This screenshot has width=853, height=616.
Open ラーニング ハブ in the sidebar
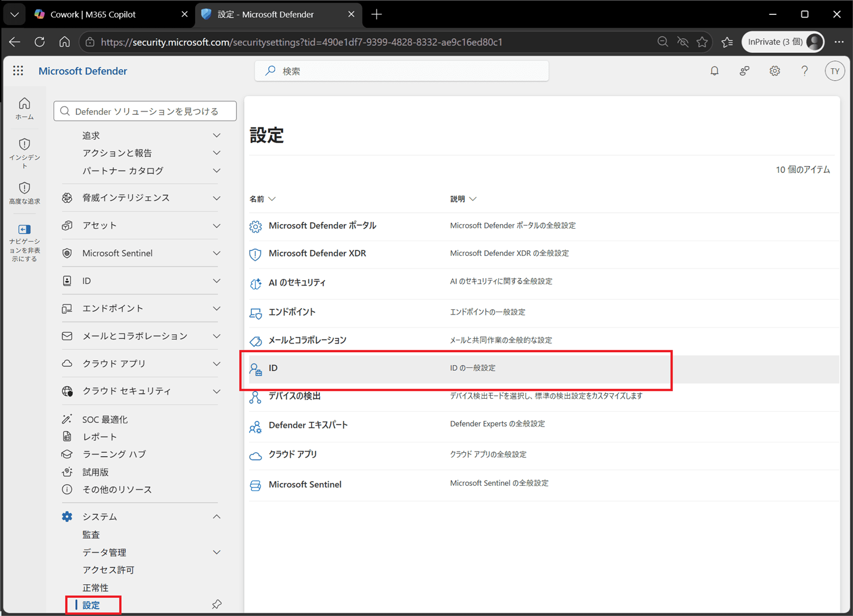(x=114, y=454)
